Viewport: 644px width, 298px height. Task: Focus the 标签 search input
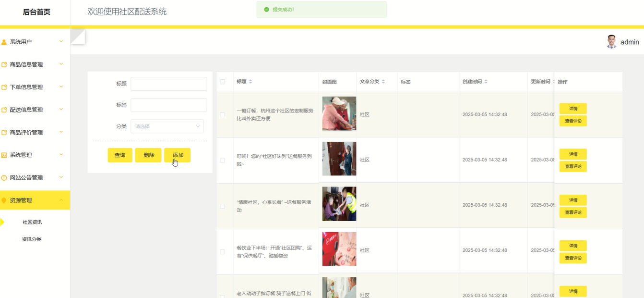tap(169, 105)
